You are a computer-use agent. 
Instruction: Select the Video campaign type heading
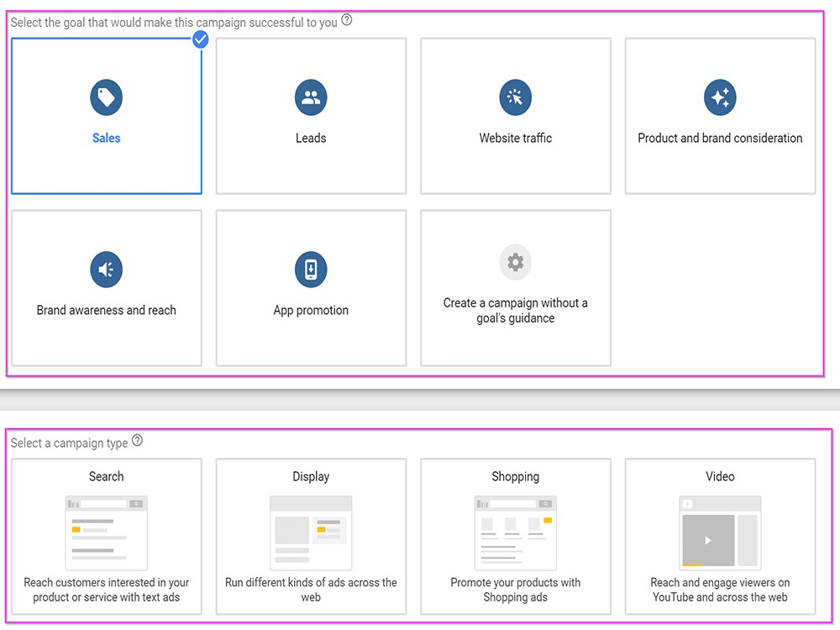720,476
